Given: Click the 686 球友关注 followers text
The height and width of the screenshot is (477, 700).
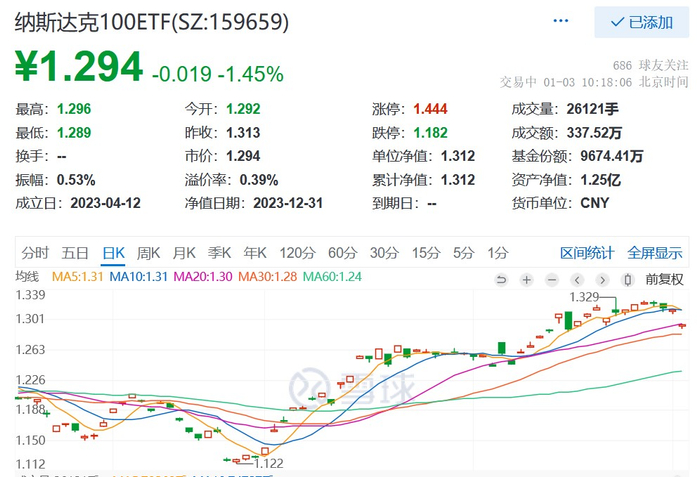Looking at the screenshot, I should (x=650, y=66).
